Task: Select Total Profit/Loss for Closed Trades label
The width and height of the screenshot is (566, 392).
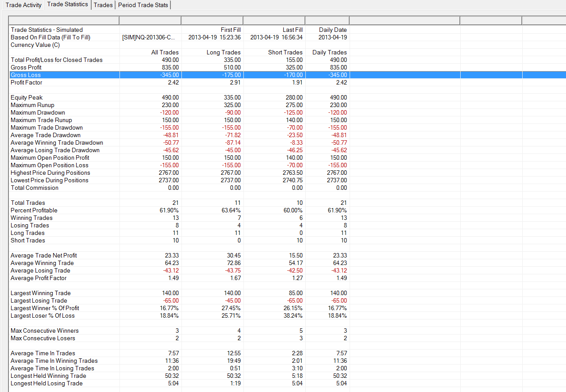Action: click(57, 60)
